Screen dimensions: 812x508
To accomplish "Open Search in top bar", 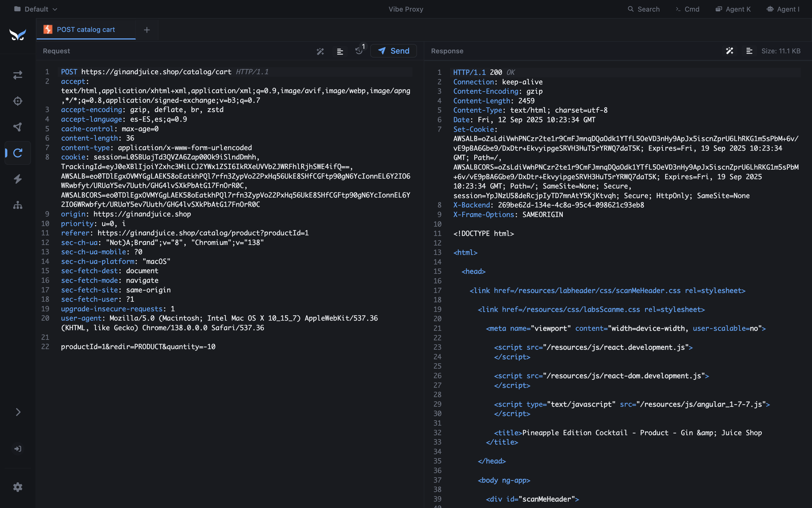I will coord(644,9).
